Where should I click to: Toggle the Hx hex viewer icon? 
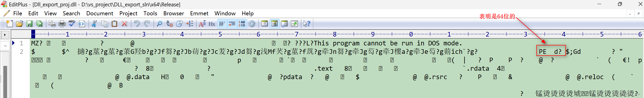tap(212, 24)
